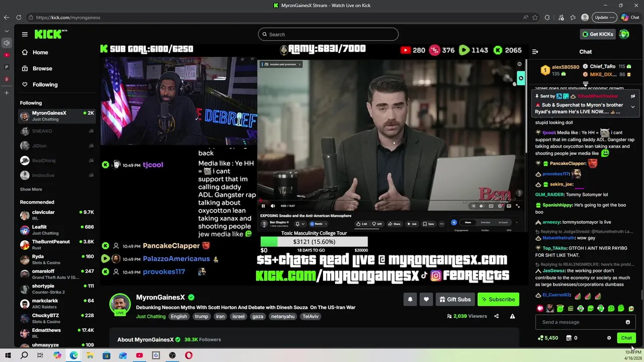This screenshot has width=644, height=362.
Task: Report the stream warning icon
Action: pyautogui.click(x=512, y=316)
